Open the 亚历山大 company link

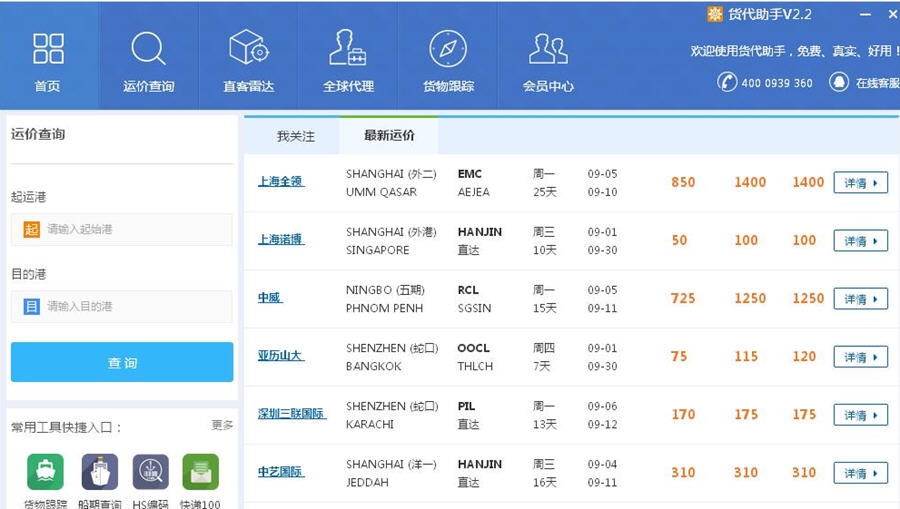(x=281, y=355)
